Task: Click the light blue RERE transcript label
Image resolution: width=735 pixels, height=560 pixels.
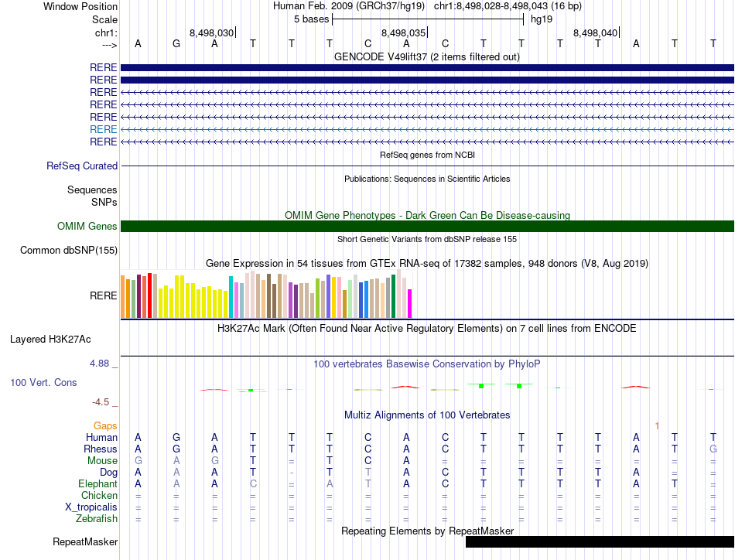Action: point(103,129)
